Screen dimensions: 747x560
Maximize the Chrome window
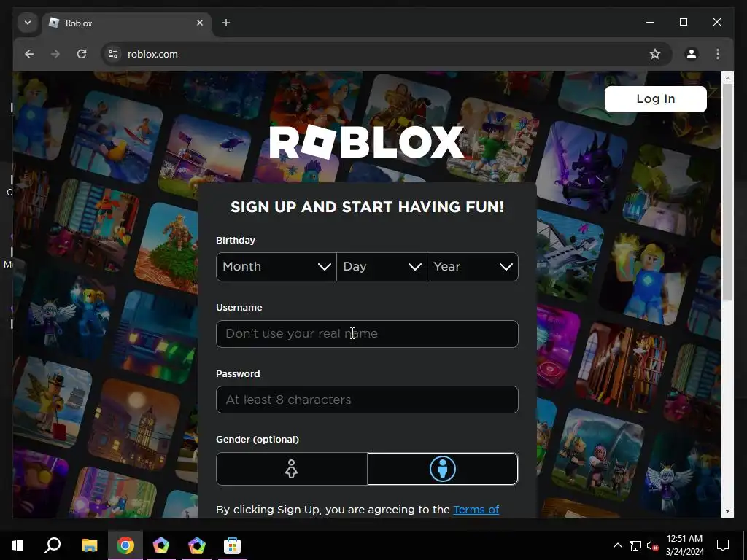tap(683, 22)
